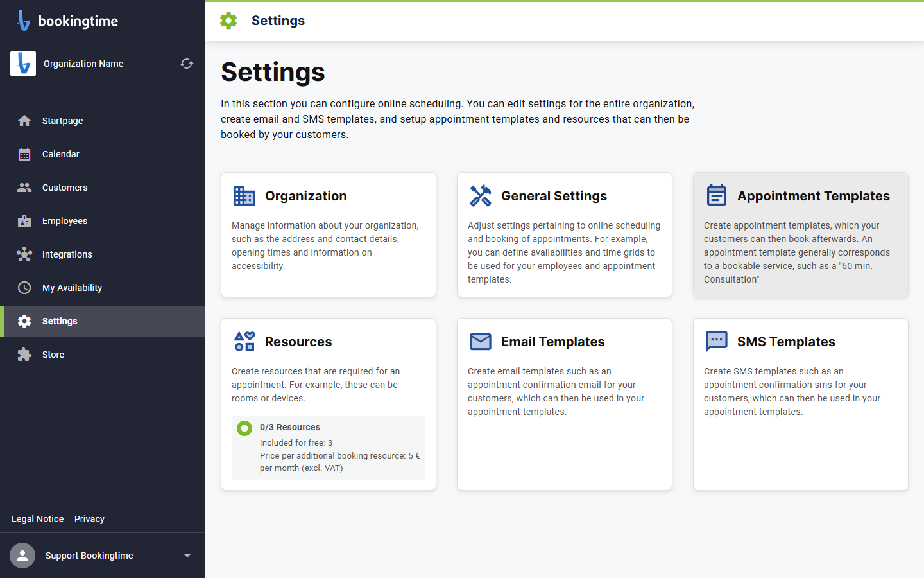Click the Email Templates envelope icon
Screen dimensions: 924x578
[x=481, y=342]
